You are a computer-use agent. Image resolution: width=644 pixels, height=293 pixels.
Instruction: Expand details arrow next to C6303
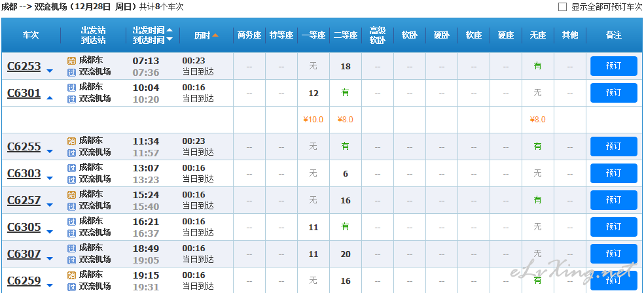[50, 178]
